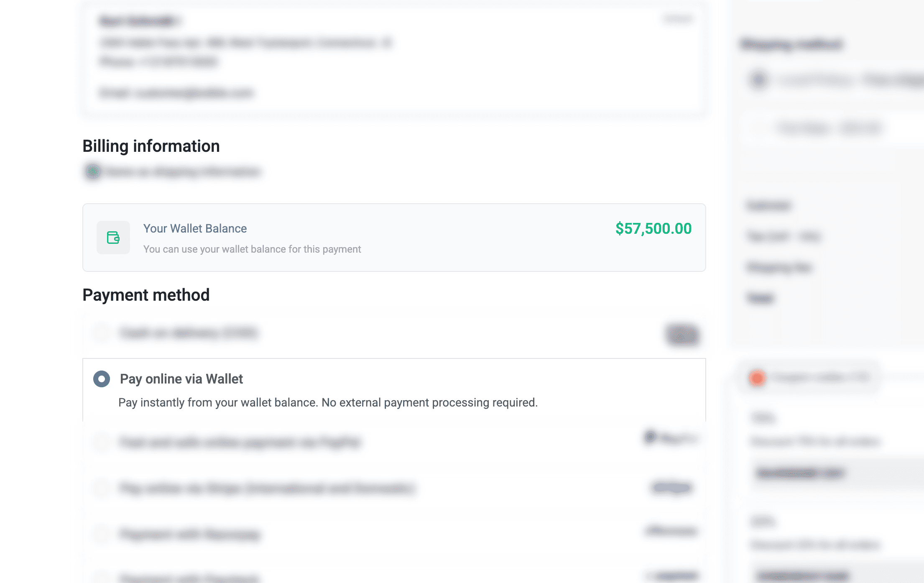Viewport: 924px width, 583px height.
Task: Click the PayPal logo beside the PayPal option
Action: coord(671,438)
